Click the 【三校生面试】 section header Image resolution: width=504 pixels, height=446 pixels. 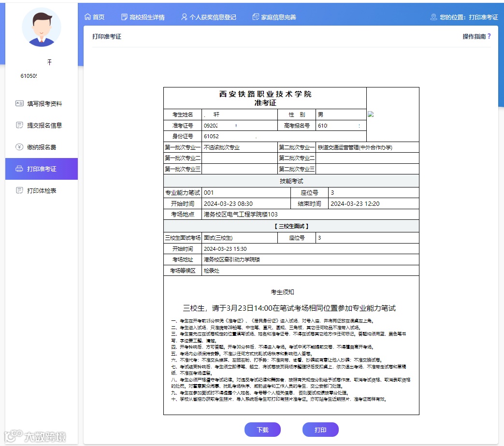click(x=291, y=226)
